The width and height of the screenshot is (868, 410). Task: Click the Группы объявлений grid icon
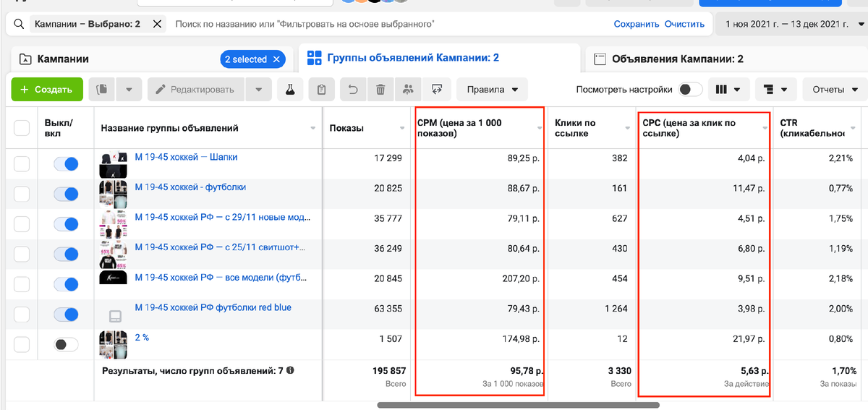pyautogui.click(x=315, y=58)
